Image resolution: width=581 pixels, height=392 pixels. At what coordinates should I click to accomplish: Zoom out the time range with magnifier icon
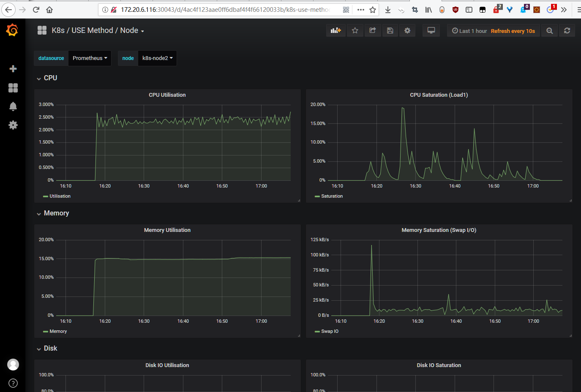[550, 30]
